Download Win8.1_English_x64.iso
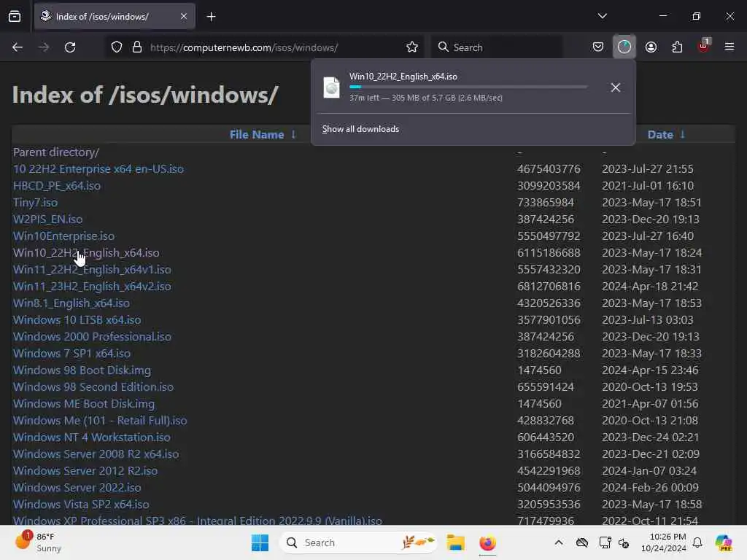Screen dimensions: 747x560 tap(71, 303)
